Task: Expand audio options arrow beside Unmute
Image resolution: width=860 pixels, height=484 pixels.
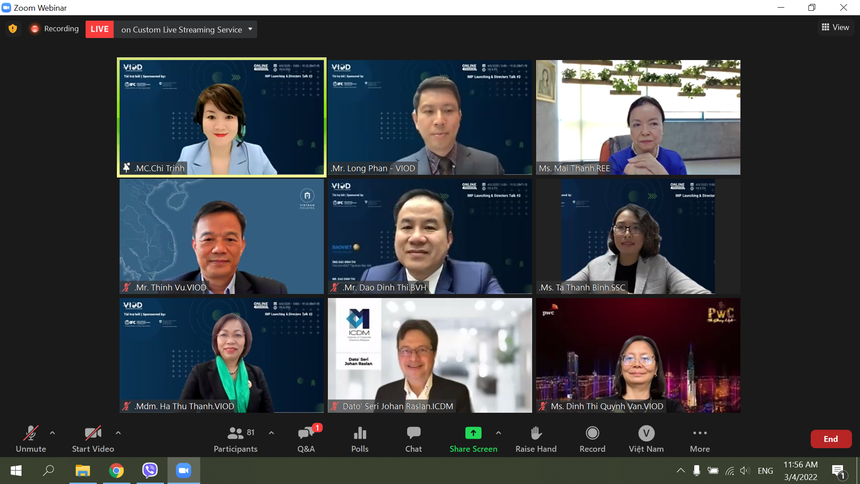Action: [52, 433]
